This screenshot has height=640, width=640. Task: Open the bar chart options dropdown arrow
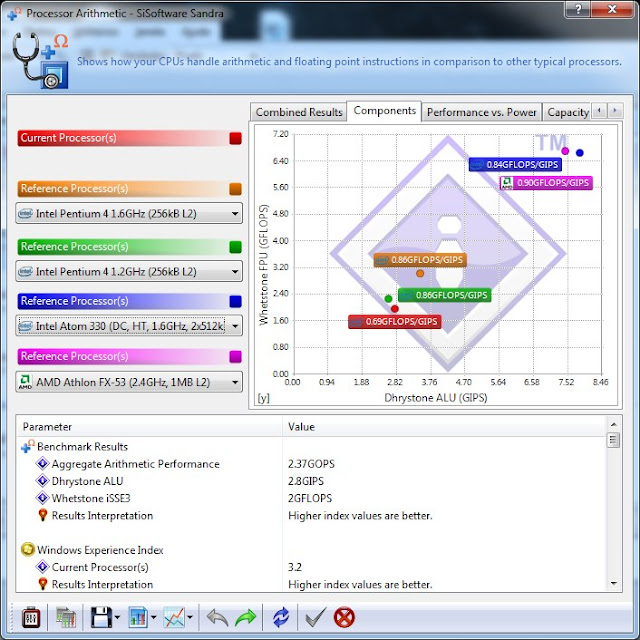[154, 617]
